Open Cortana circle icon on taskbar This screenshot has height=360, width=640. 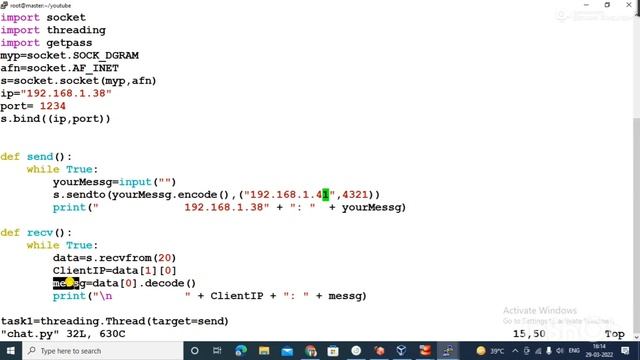[x=195, y=351]
